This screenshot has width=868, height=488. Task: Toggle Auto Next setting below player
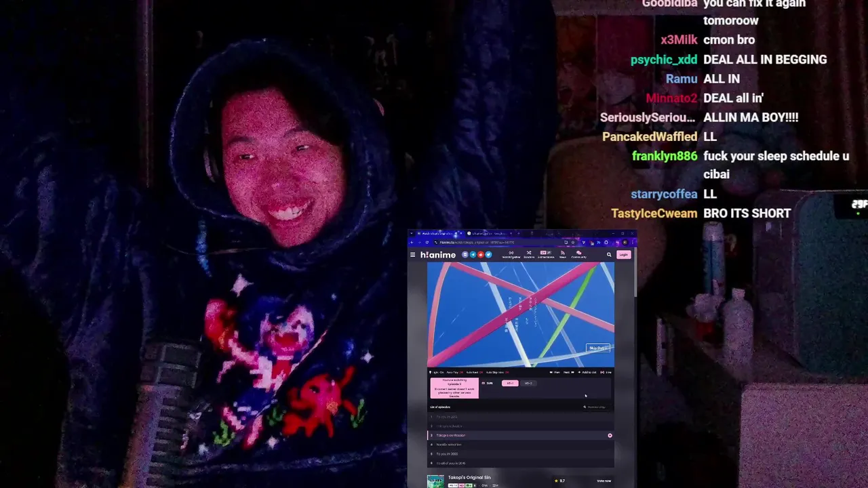(x=475, y=372)
